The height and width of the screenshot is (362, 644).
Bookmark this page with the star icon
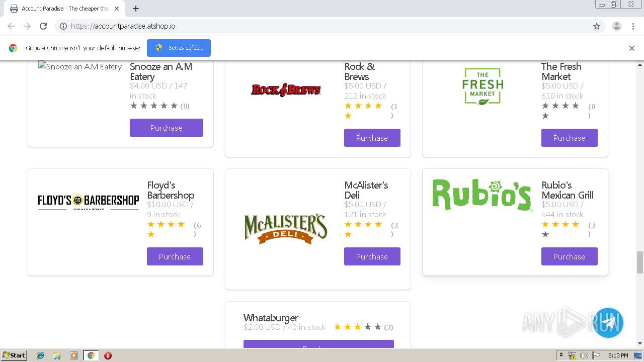coord(597,26)
